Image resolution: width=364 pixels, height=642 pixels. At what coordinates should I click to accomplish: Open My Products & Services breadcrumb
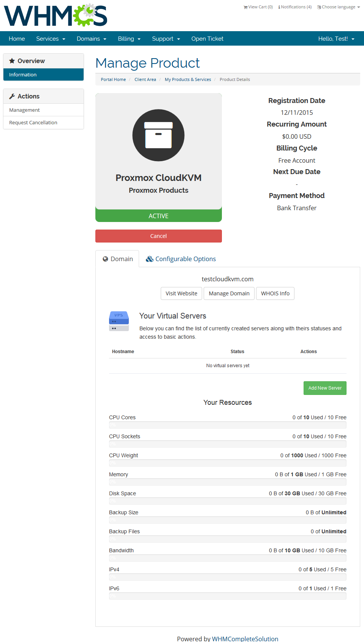coord(188,79)
